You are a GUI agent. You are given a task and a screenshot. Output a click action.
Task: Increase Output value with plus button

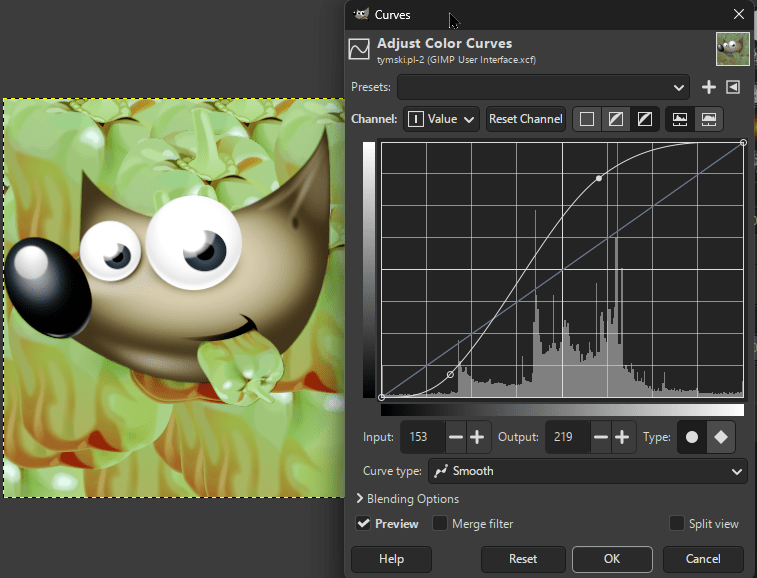622,437
